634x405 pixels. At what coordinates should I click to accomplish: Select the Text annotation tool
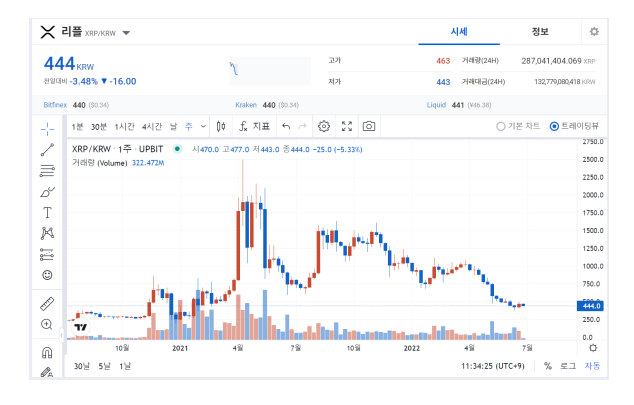click(47, 213)
